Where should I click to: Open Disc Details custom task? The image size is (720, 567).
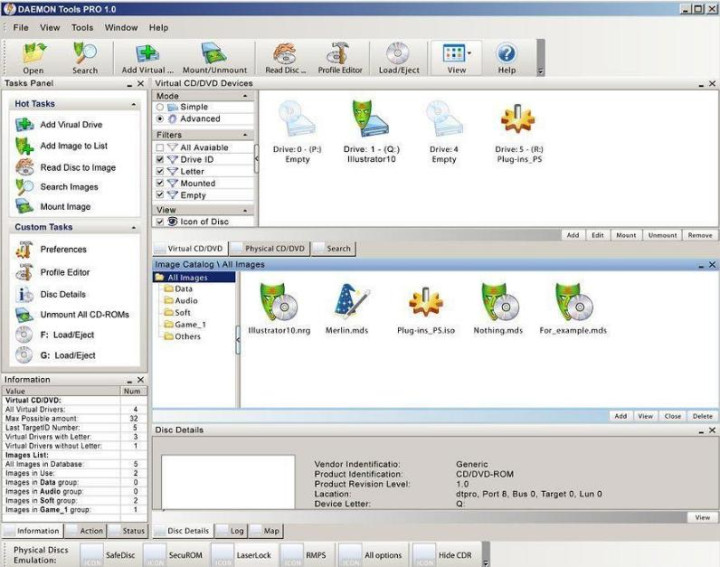[x=51, y=294]
